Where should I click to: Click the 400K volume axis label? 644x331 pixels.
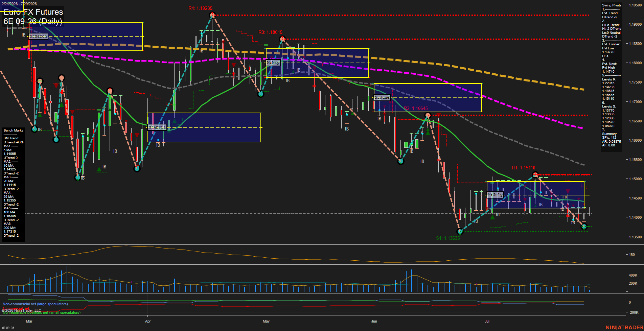pyautogui.click(x=633, y=276)
